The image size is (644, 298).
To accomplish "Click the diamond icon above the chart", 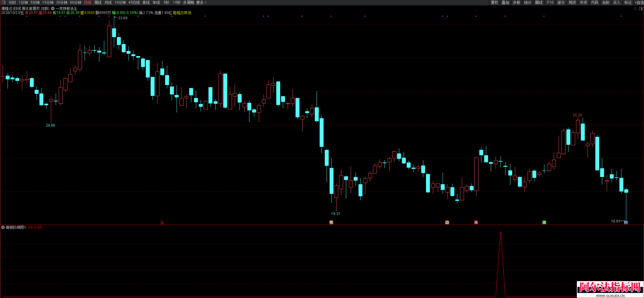I will coord(635,9).
